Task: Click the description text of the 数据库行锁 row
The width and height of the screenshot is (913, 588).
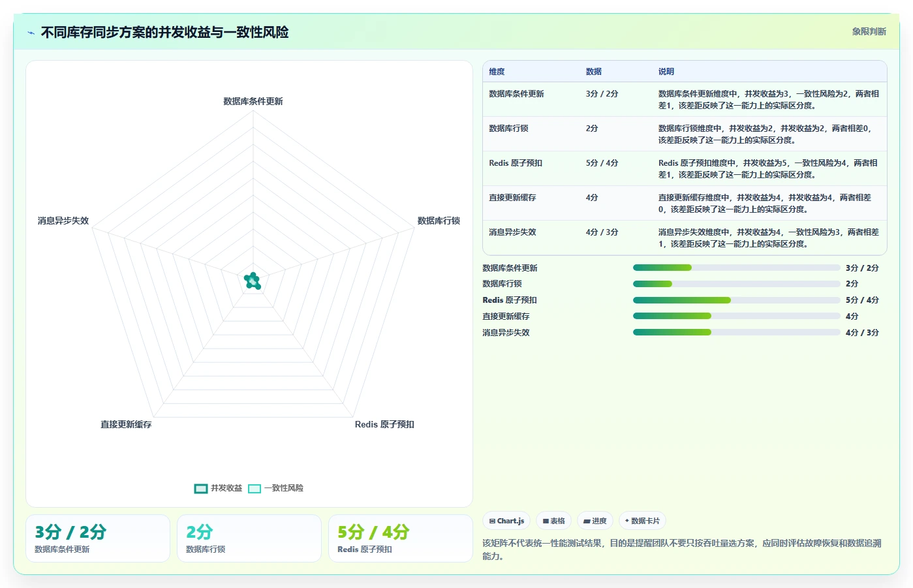Action: pos(766,134)
